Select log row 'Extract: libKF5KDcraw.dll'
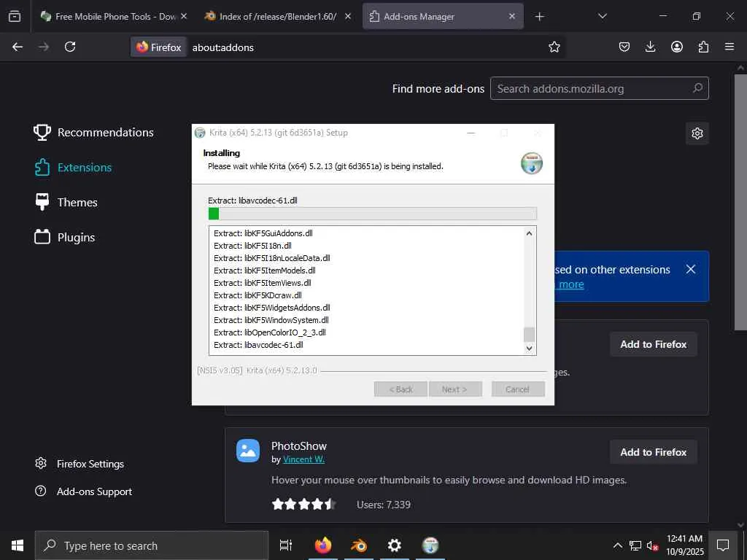747x560 pixels. (x=258, y=295)
